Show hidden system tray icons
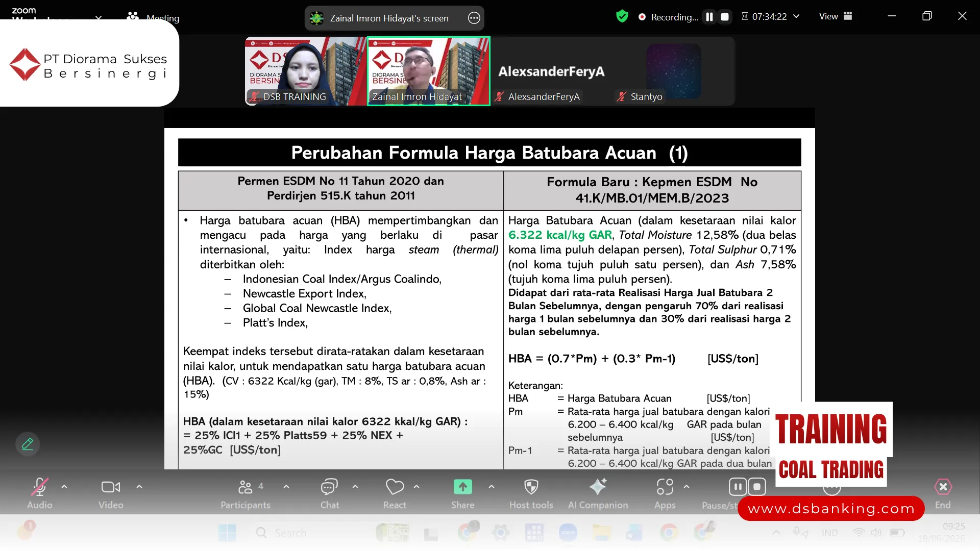This screenshot has height=551, width=980. click(x=776, y=533)
